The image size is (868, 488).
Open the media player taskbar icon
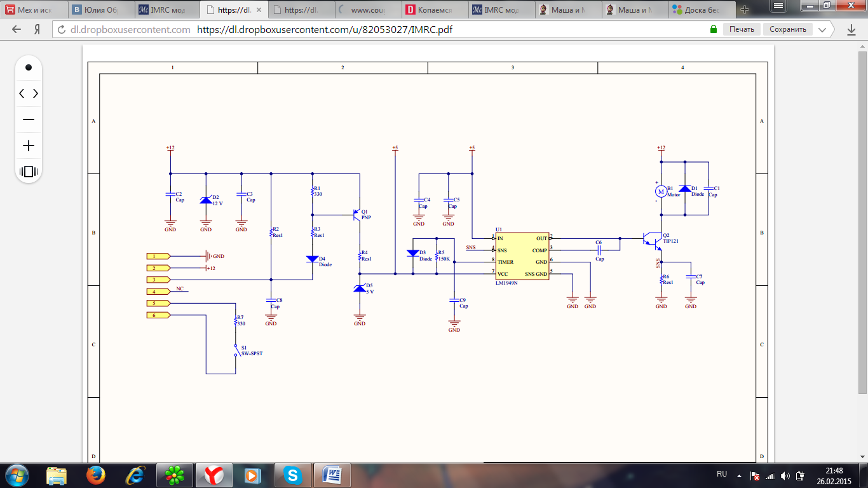(254, 475)
